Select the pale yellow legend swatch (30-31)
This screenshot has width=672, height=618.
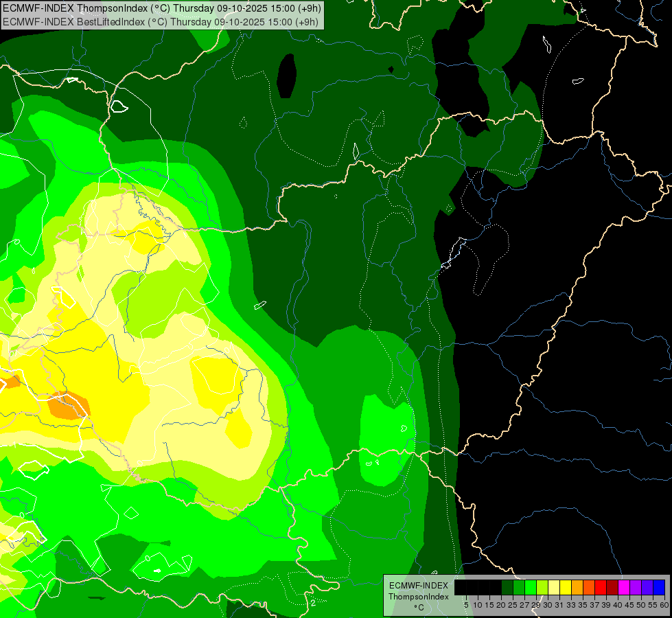(x=554, y=587)
